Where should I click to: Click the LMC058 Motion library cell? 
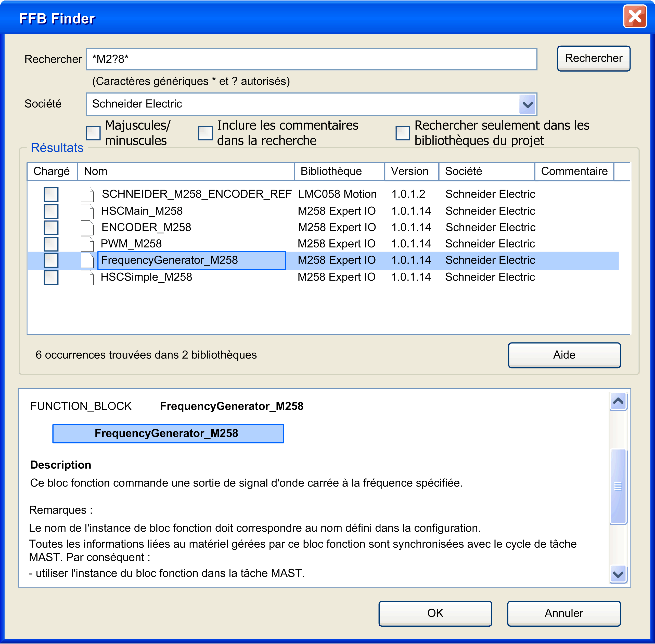pyautogui.click(x=337, y=194)
